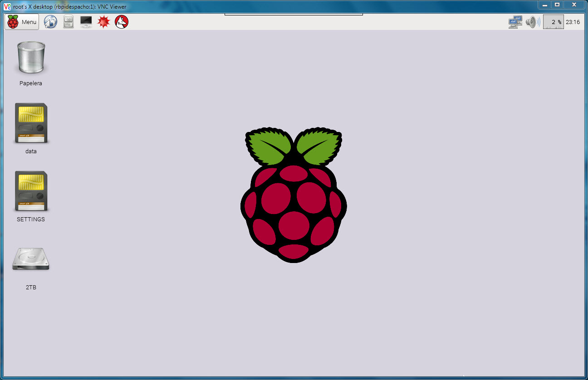588x380 pixels.
Task: Select the data memory card icon
Action: [x=31, y=123]
